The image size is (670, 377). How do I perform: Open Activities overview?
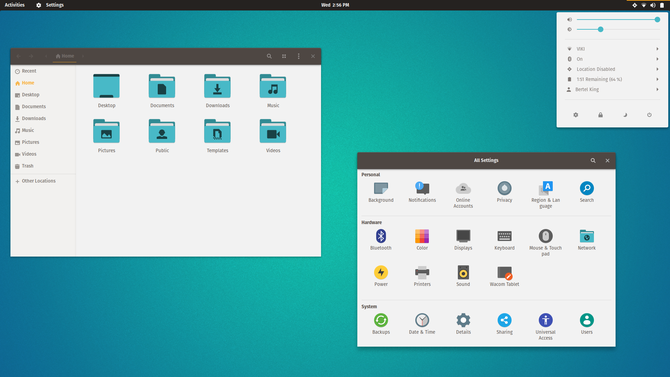click(x=15, y=5)
